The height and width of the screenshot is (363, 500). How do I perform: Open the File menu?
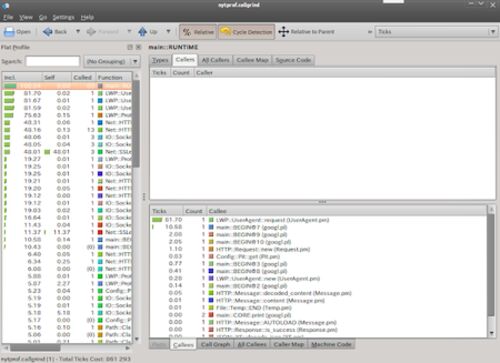point(8,17)
